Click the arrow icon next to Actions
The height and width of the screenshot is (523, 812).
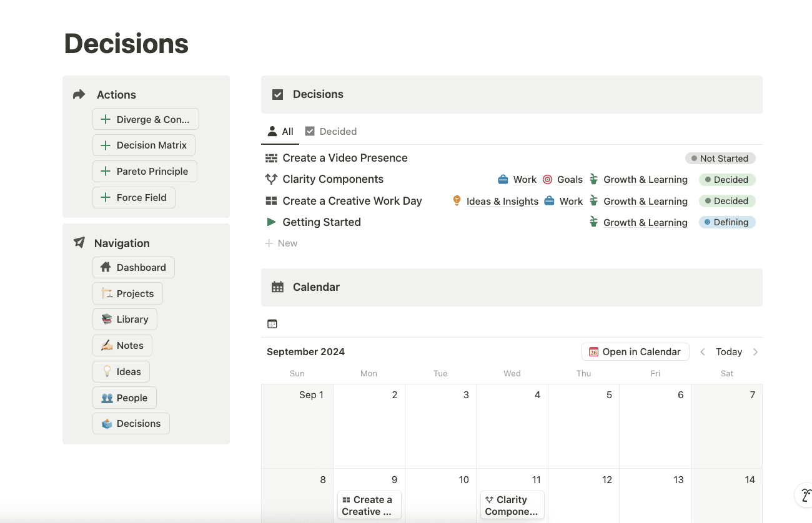click(x=79, y=95)
